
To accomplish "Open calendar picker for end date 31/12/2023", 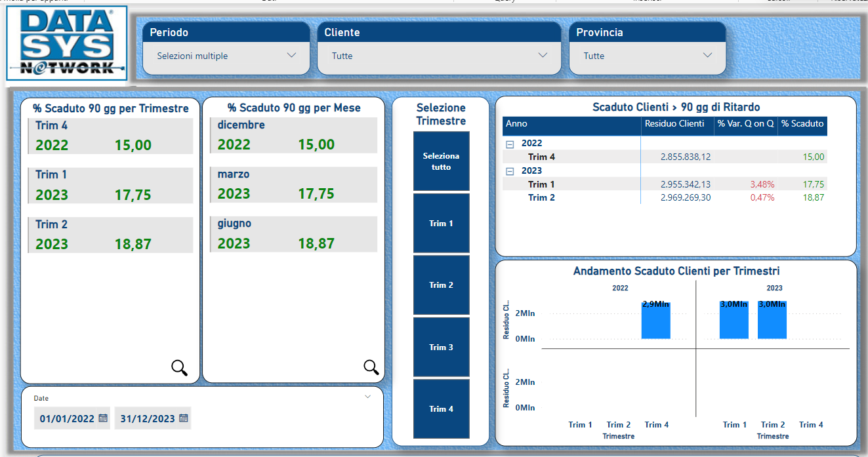I will pyautogui.click(x=184, y=418).
